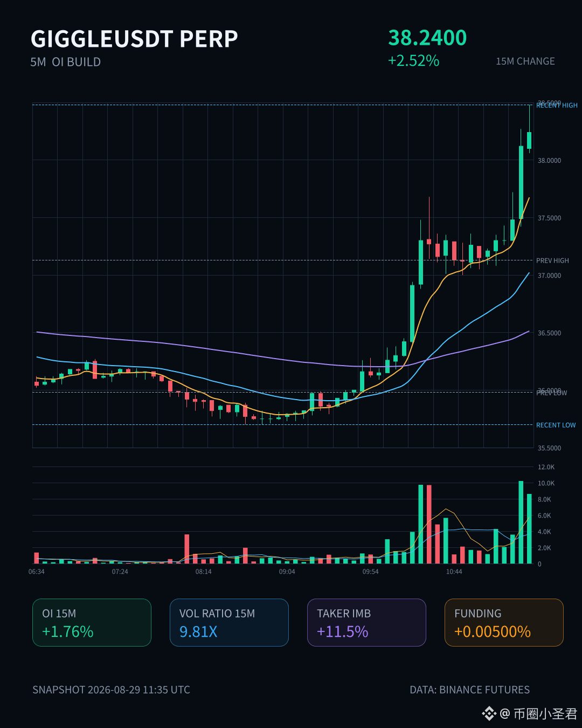Select the 07:24 time axis label

120,572
